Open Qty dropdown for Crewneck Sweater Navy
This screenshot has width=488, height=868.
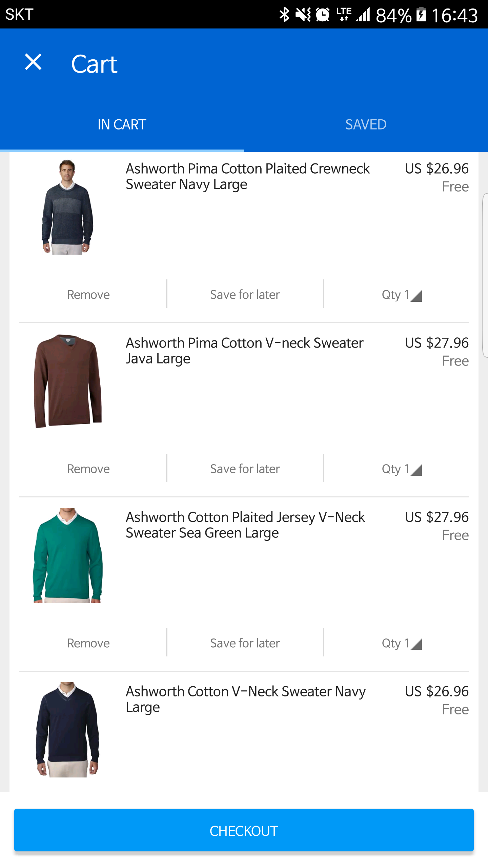(402, 295)
